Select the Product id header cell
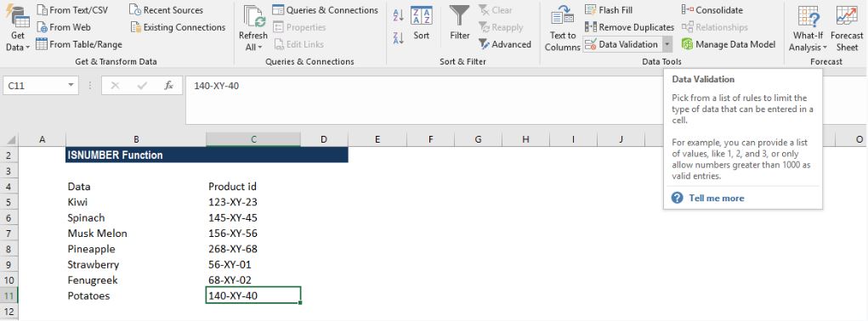 [x=253, y=187]
